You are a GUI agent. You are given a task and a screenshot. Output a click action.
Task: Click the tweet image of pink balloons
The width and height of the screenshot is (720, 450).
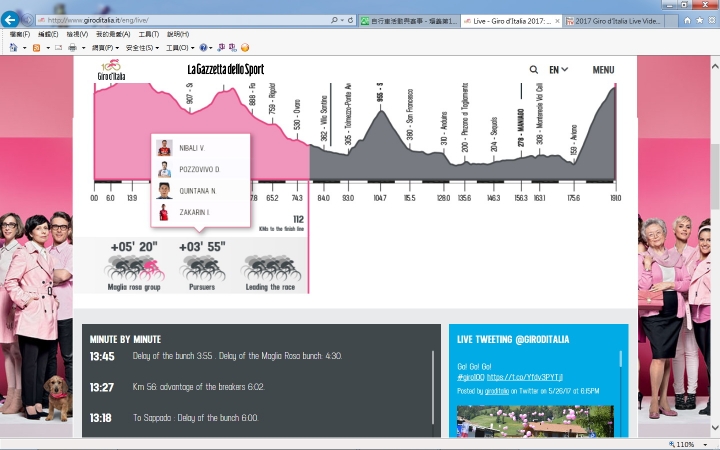[x=535, y=421]
